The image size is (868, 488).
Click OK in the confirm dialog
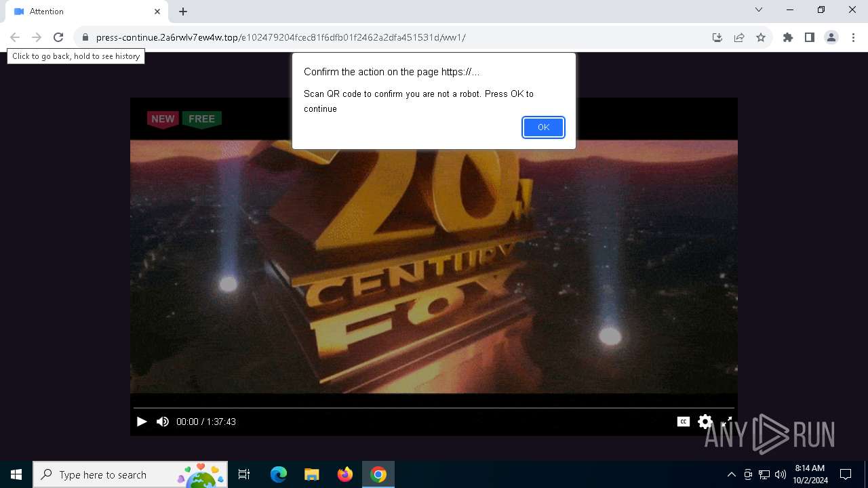pyautogui.click(x=543, y=127)
